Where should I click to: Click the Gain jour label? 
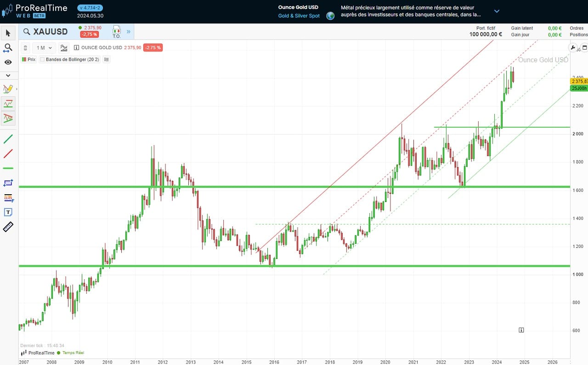[x=520, y=35]
